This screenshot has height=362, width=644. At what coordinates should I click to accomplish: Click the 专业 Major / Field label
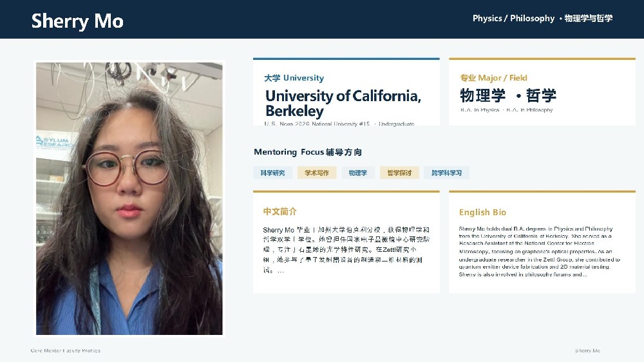493,78
